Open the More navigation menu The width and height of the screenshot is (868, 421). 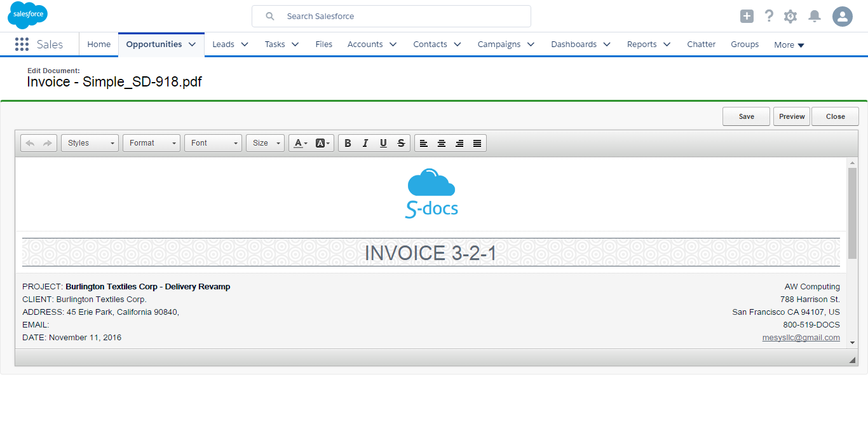[789, 45]
